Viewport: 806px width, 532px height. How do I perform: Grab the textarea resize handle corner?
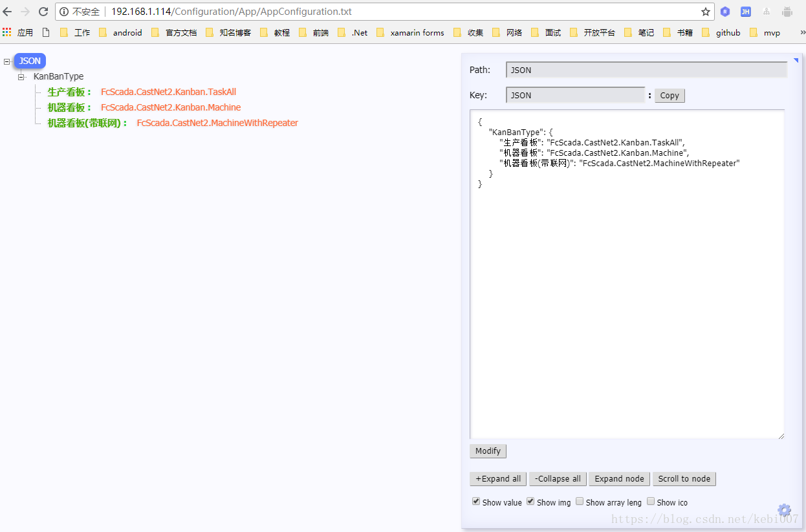tap(781, 436)
